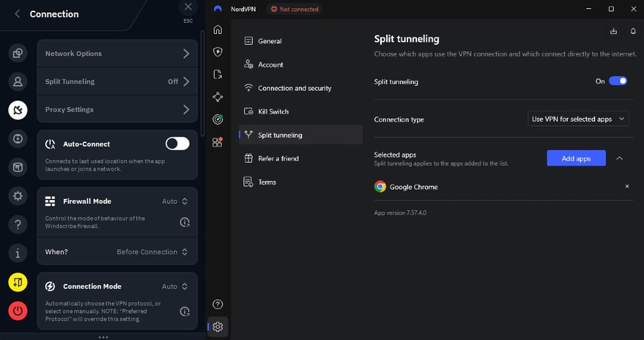
Task: Click the Not connected status badge
Action: coord(294,9)
